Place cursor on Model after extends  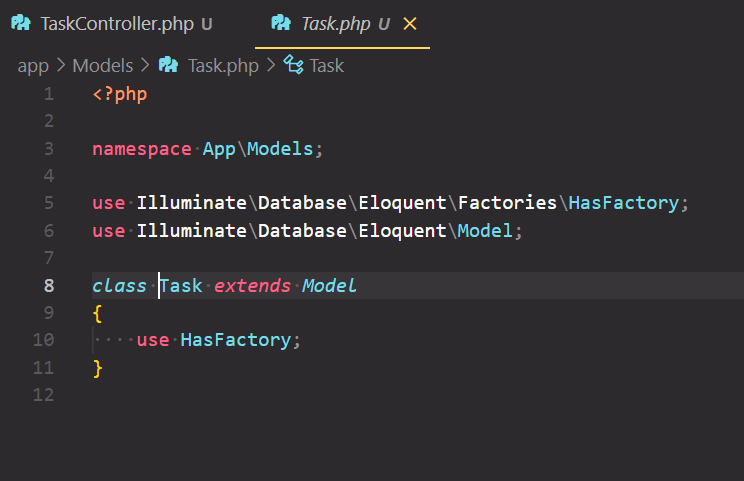[329, 285]
